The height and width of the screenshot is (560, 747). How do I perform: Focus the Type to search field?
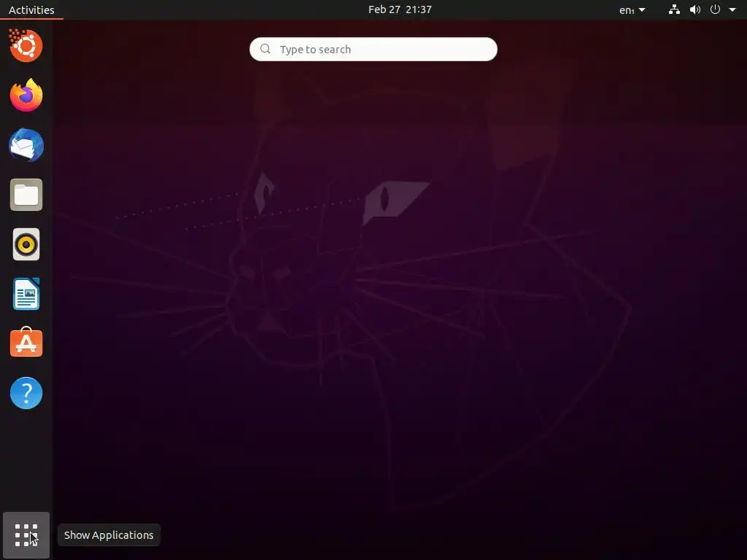(x=373, y=49)
